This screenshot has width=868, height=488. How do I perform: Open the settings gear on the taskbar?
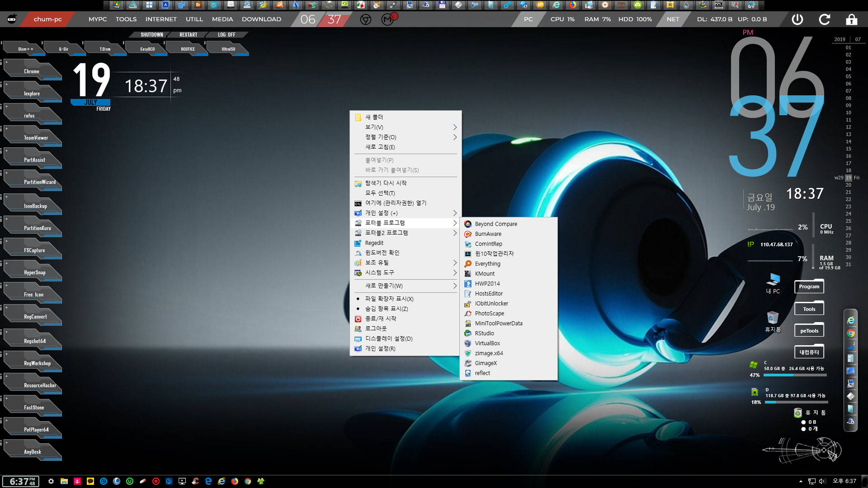[x=51, y=481]
